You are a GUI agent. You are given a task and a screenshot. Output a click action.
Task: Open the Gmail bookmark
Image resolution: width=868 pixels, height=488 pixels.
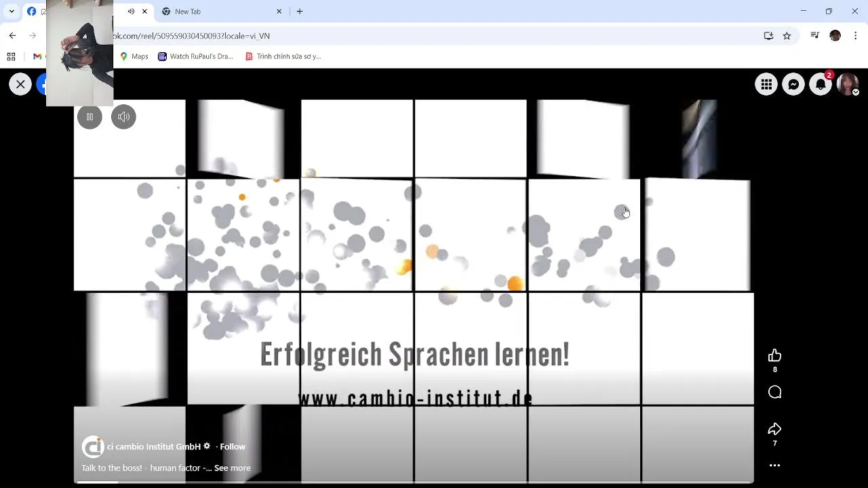(37, 56)
